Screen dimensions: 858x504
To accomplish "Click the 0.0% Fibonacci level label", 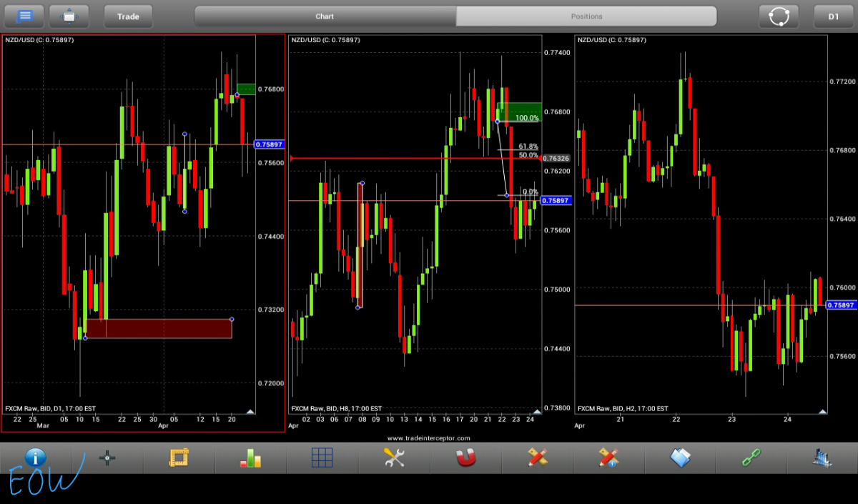I will coord(530,192).
